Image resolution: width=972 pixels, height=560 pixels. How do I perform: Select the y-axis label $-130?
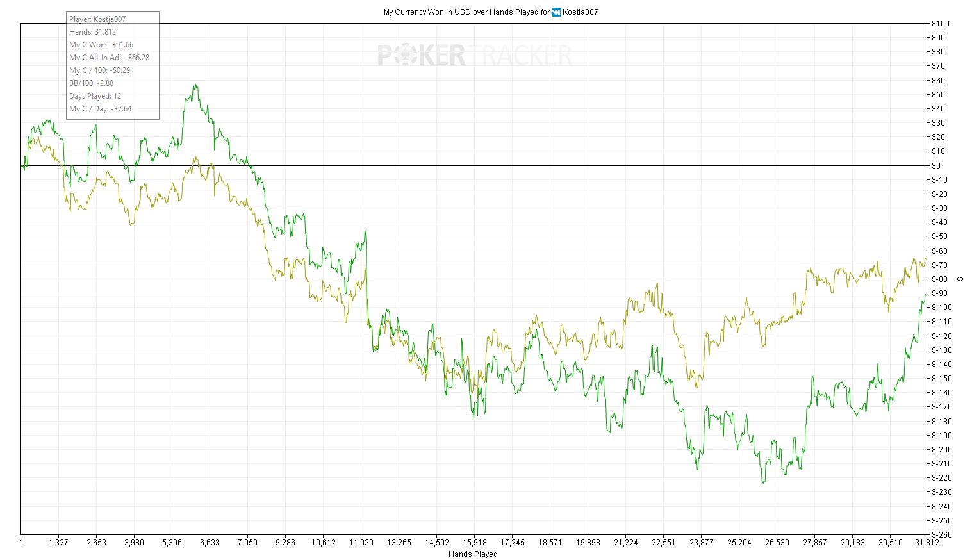click(x=942, y=350)
